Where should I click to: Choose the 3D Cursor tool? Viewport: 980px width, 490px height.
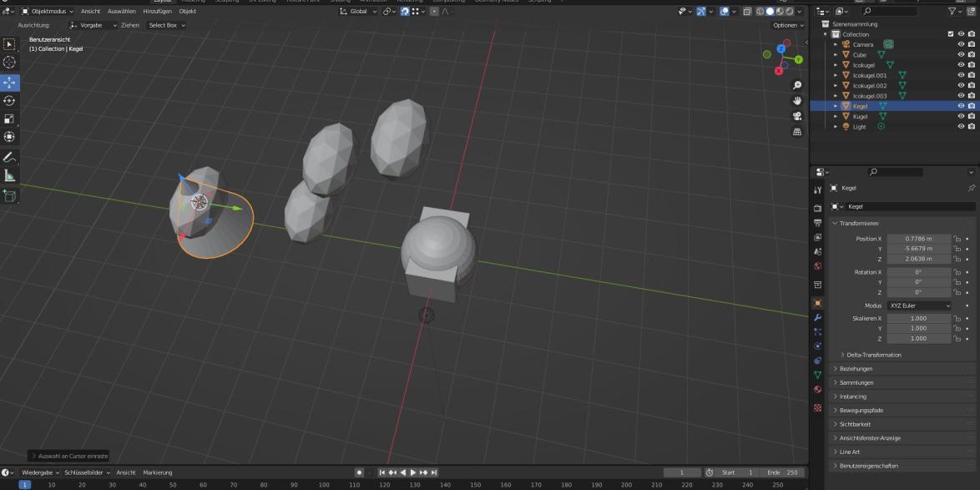click(9, 62)
